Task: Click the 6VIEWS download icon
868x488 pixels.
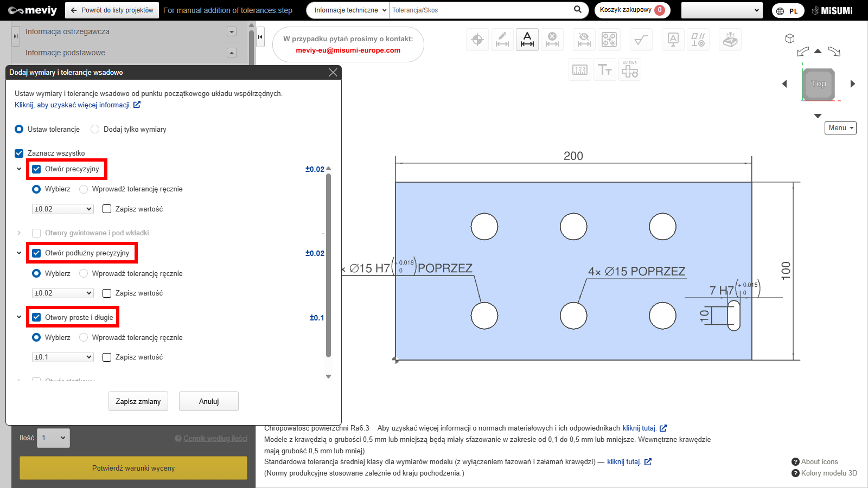Action: (630, 70)
